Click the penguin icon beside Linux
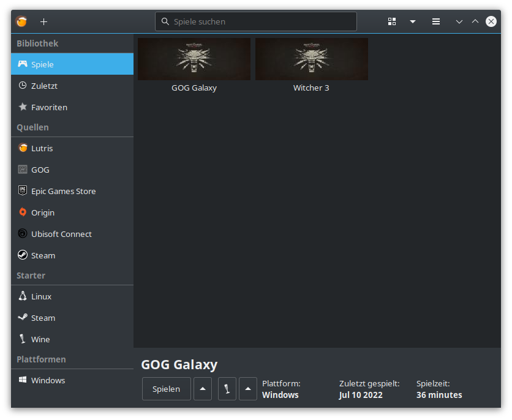 coord(23,296)
